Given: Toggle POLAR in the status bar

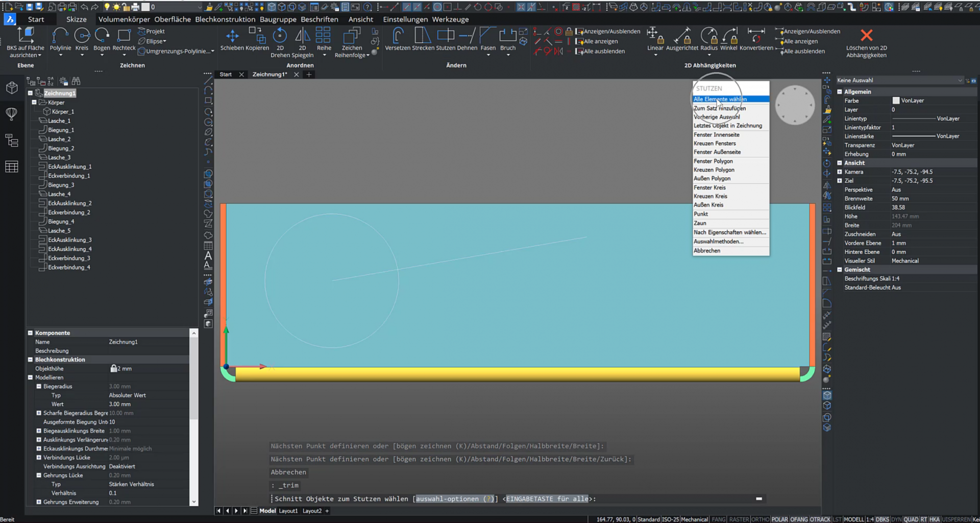Looking at the screenshot, I should coord(779,519).
